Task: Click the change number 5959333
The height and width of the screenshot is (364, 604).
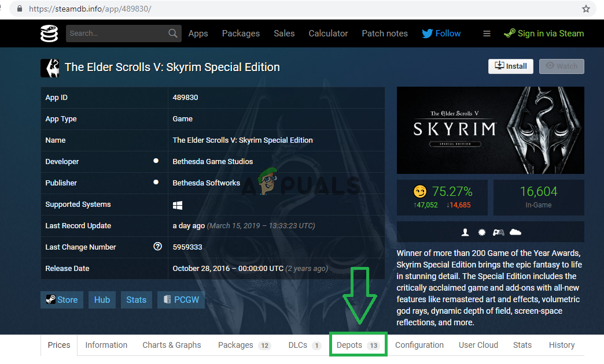Action: [187, 247]
